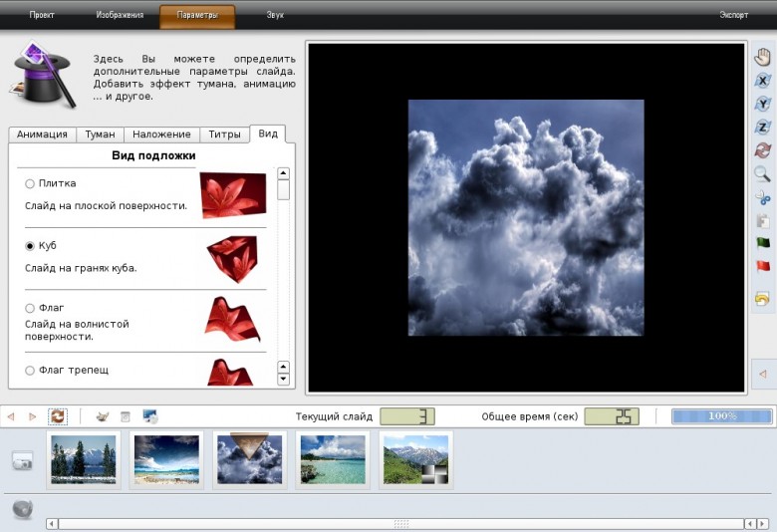This screenshot has height=532, width=777.
Task: Click the bird icon in slide toolbar
Action: tap(102, 416)
